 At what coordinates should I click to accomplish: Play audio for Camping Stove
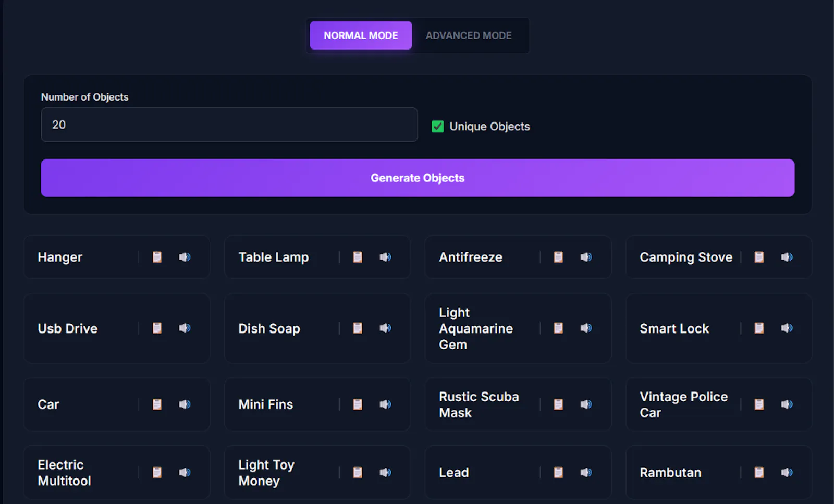tap(787, 257)
